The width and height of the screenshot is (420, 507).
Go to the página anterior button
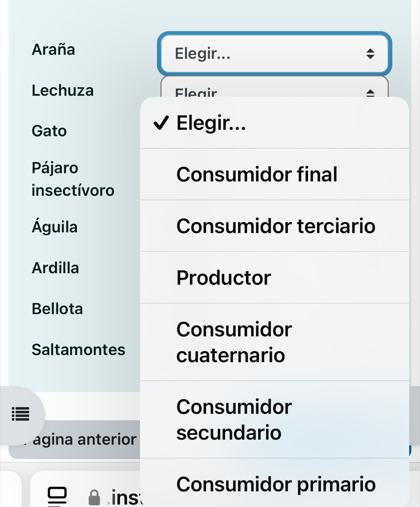[74, 439]
